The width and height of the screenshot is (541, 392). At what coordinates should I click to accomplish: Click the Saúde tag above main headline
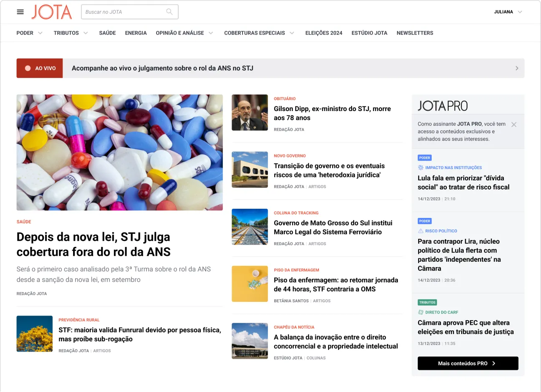point(24,222)
